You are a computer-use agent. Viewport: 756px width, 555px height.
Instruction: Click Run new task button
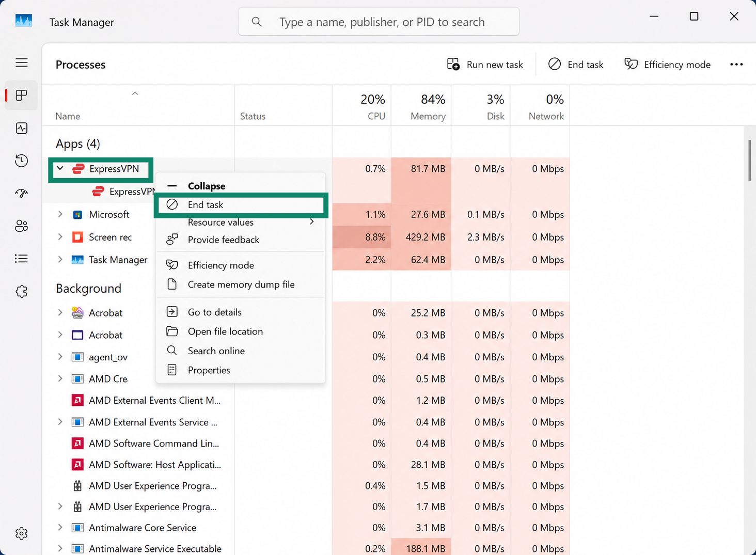[485, 65]
